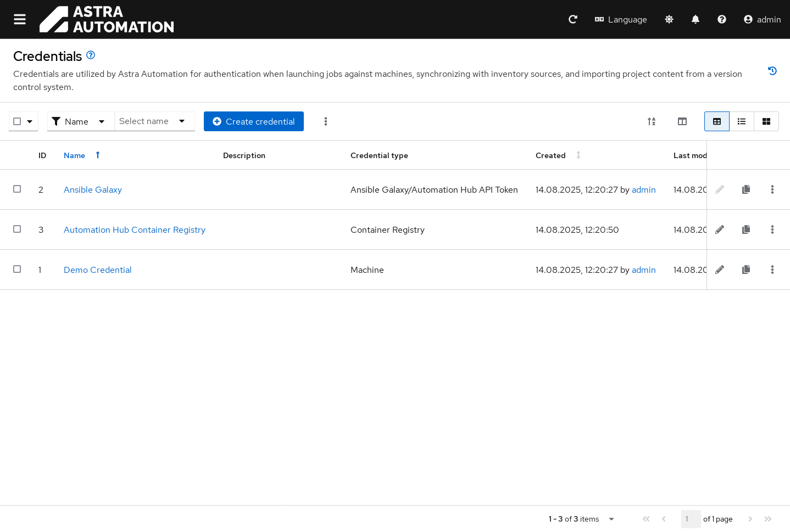The height and width of the screenshot is (532, 790).
Task: Click the refresh icon in header
Action: coord(572,19)
